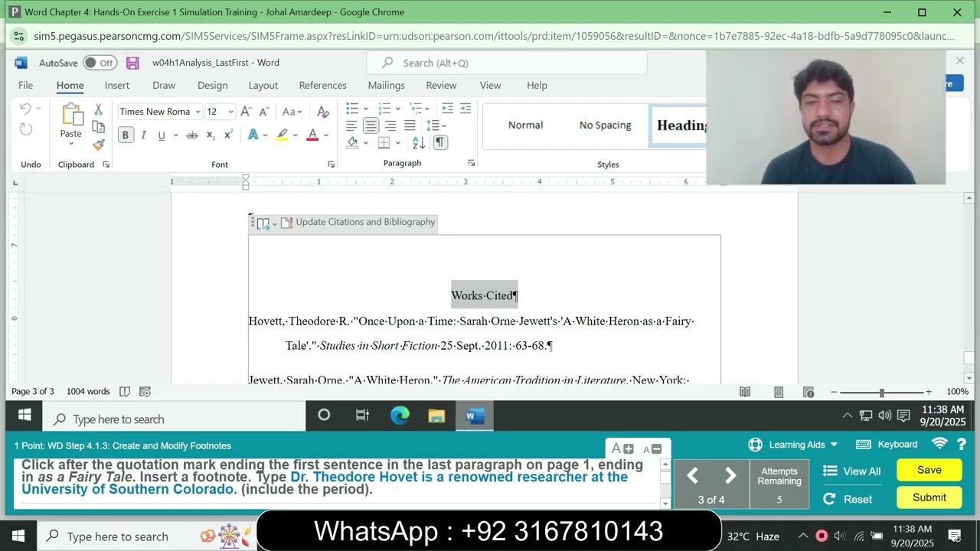The height and width of the screenshot is (551, 980).
Task: Click the yellow Submit button
Action: tap(929, 497)
